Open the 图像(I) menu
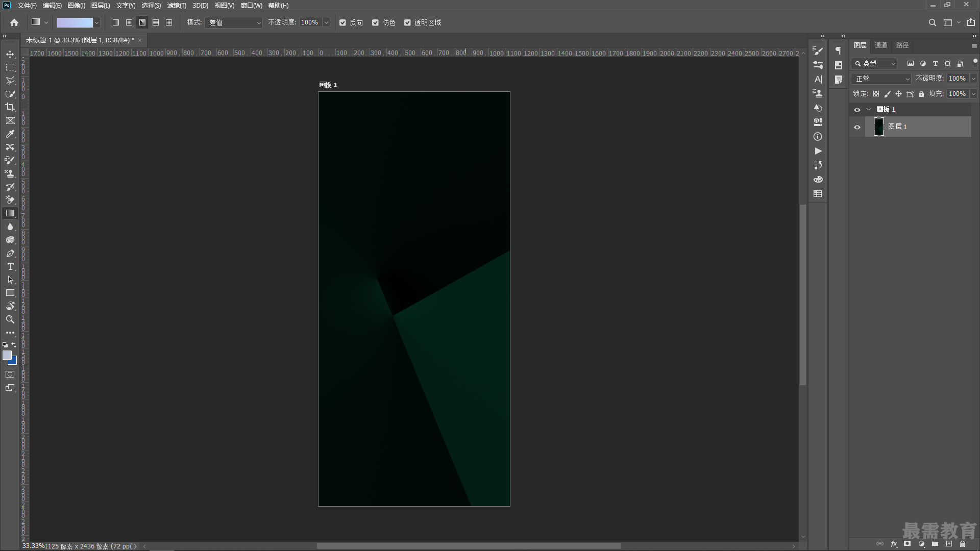Image resolution: width=980 pixels, height=551 pixels. [77, 6]
